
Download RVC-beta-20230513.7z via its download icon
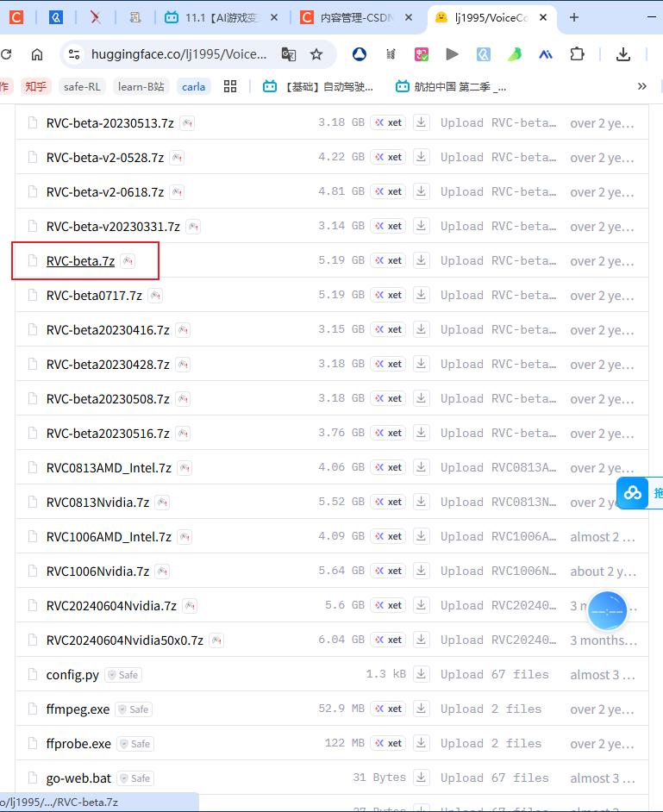pos(421,122)
